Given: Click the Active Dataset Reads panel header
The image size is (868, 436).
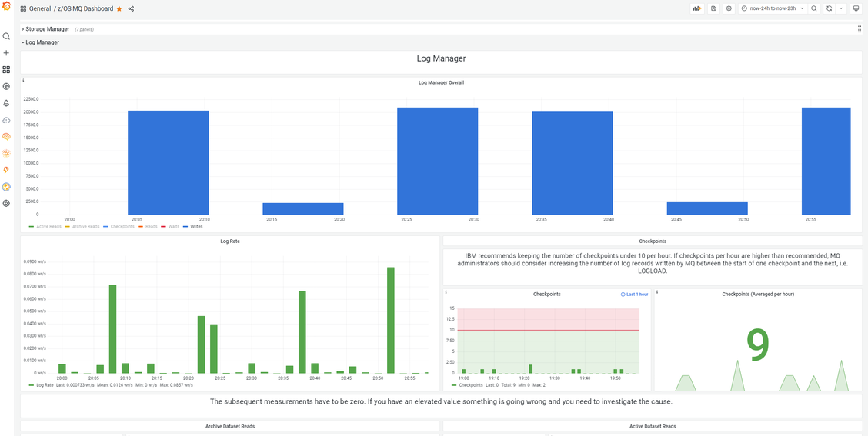Looking at the screenshot, I should pos(653,426).
